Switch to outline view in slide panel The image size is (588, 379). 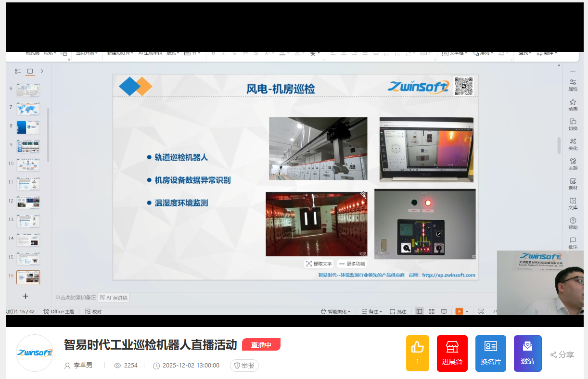(x=18, y=71)
